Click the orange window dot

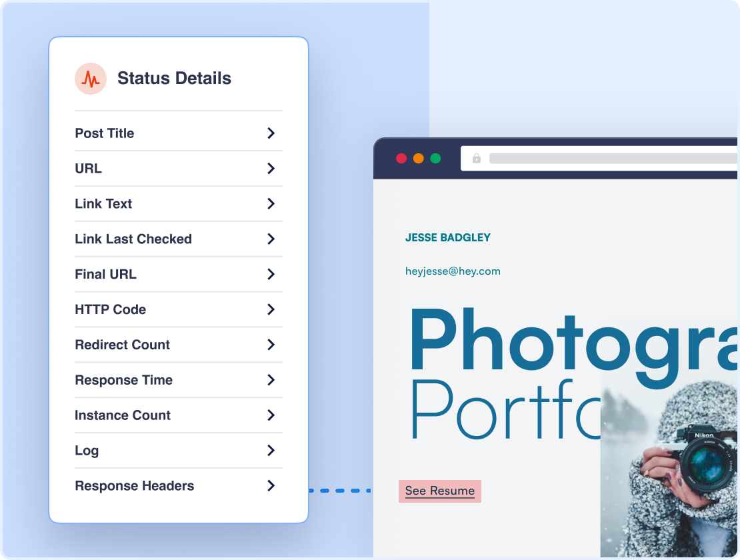(x=419, y=158)
